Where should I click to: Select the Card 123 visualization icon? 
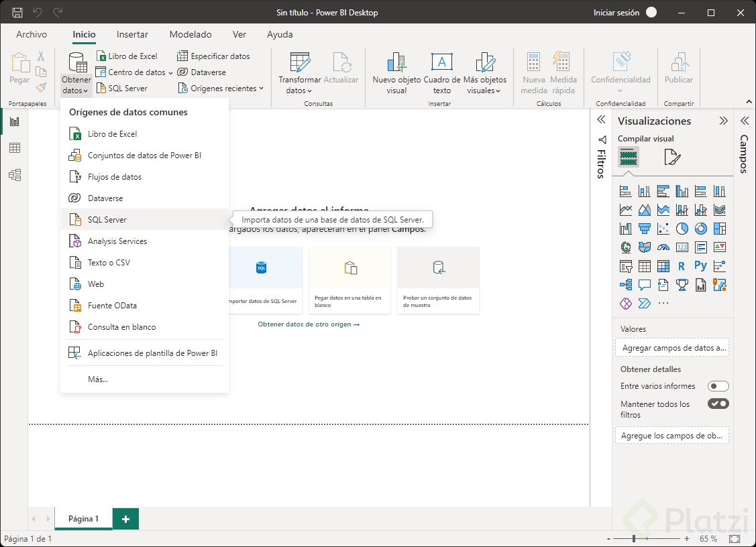pyautogui.click(x=682, y=247)
